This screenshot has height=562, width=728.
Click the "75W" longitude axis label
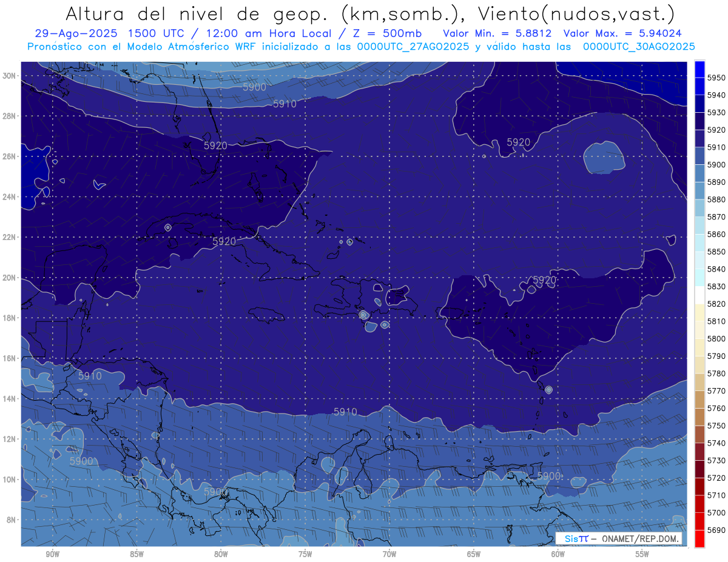click(x=305, y=554)
